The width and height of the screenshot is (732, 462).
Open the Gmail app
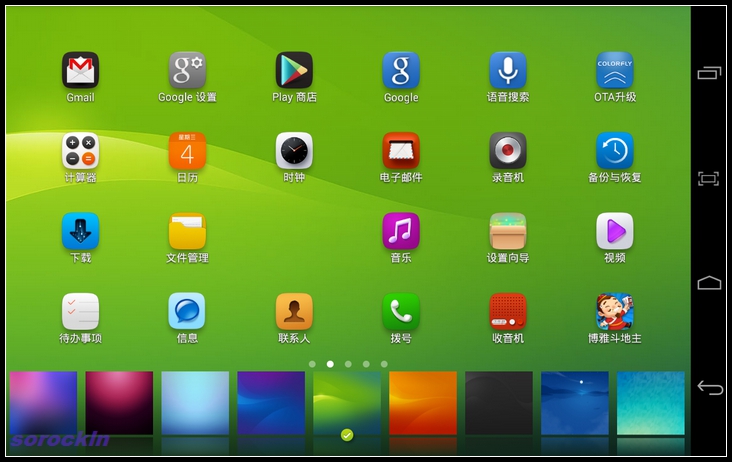coord(80,70)
